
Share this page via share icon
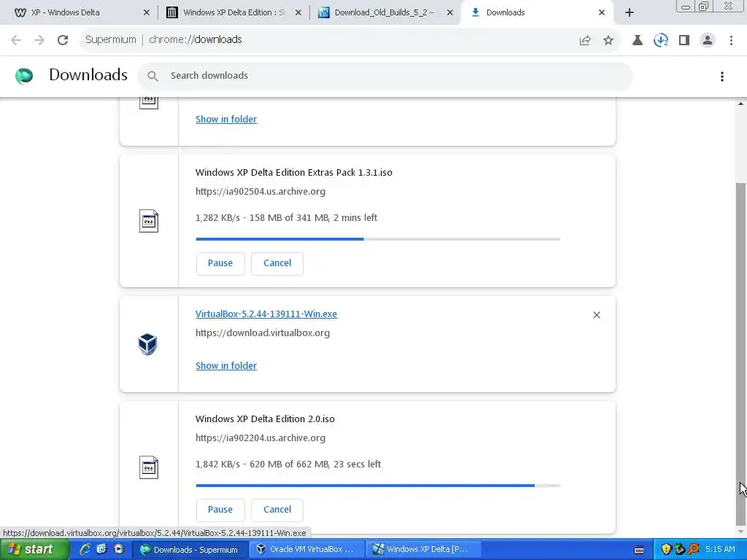coord(585,41)
